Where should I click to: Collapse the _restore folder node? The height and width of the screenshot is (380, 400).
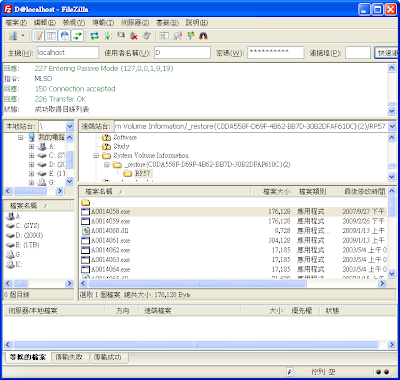click(x=107, y=165)
